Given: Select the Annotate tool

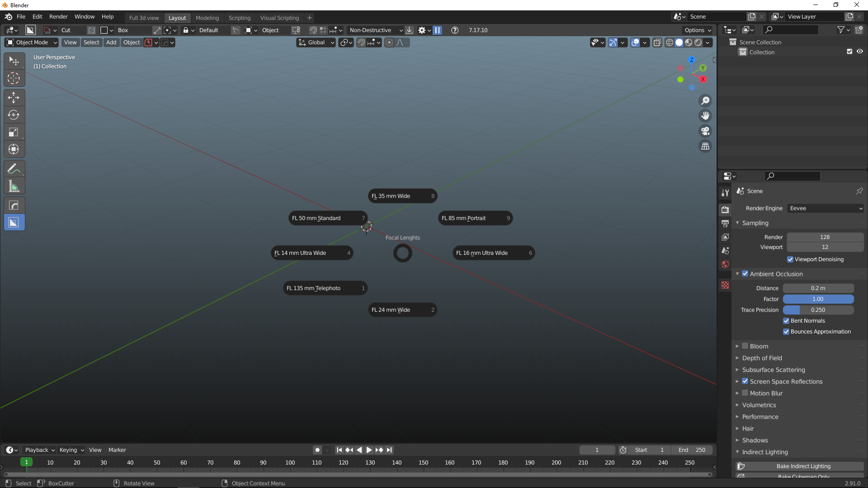Looking at the screenshot, I should coord(14,168).
